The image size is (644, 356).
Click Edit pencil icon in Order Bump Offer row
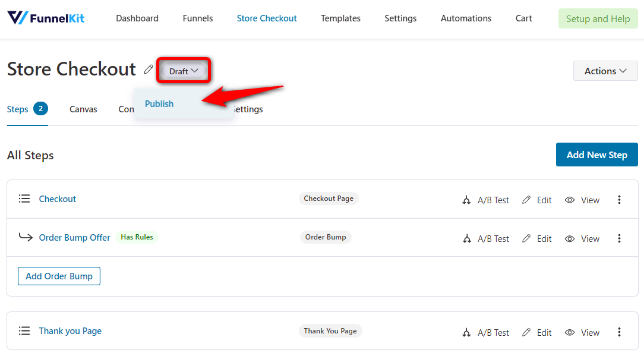tap(526, 238)
